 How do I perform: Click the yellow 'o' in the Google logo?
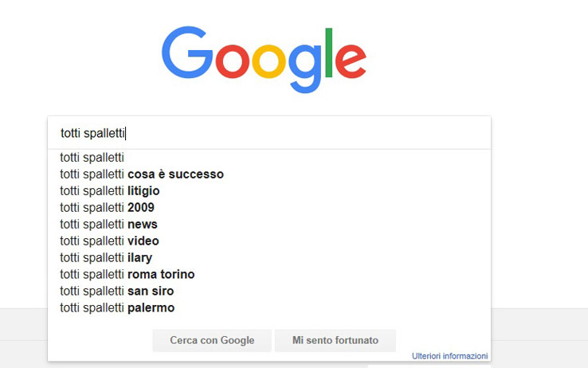pyautogui.click(x=269, y=61)
